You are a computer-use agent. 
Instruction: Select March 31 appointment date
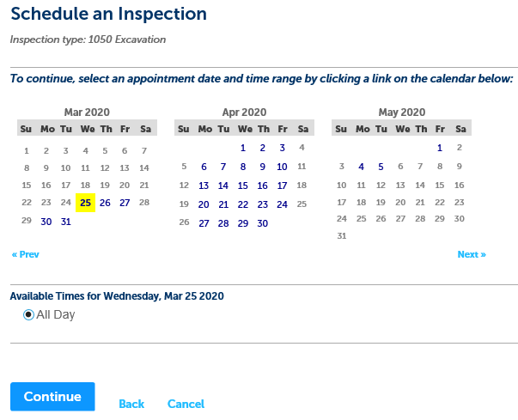[x=66, y=222]
